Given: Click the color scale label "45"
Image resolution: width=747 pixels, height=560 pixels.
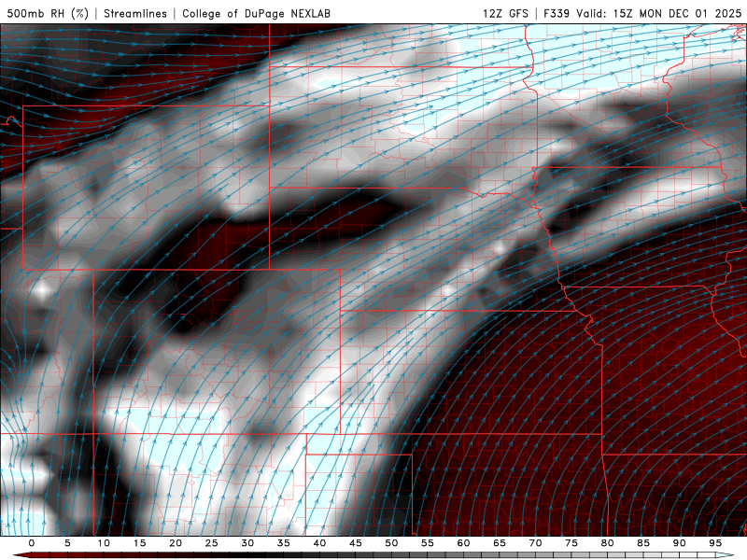Looking at the screenshot, I should 356,543.
